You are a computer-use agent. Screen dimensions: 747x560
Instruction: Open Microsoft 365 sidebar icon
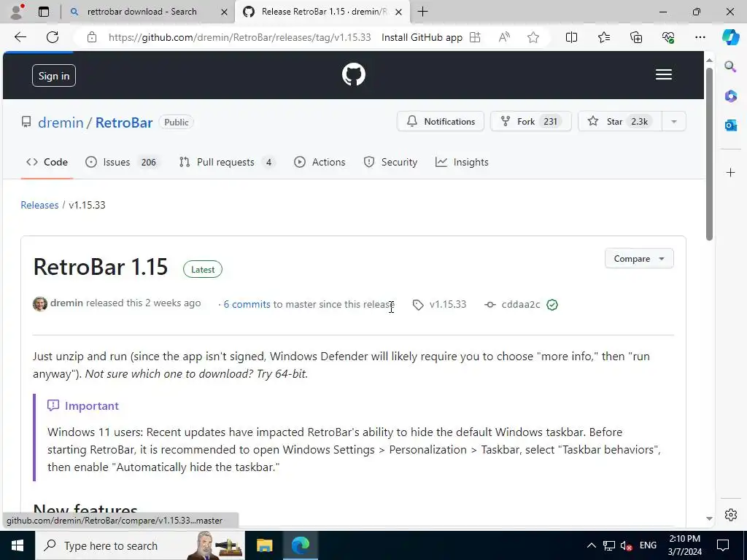click(730, 96)
